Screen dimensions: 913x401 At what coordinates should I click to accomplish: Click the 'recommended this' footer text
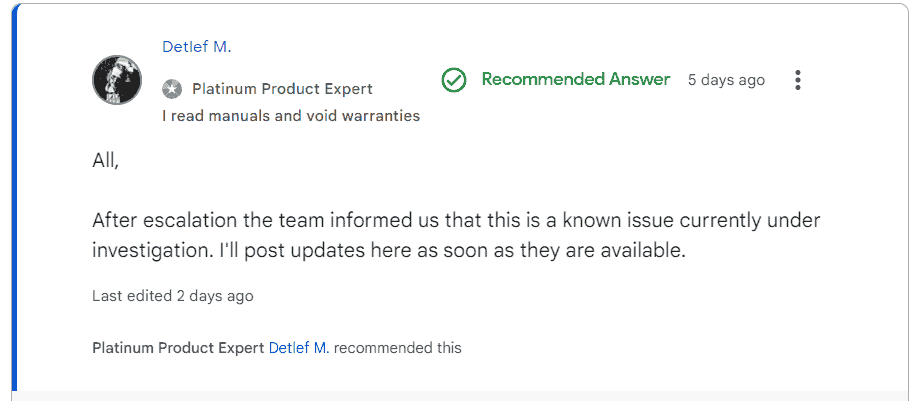tap(398, 348)
